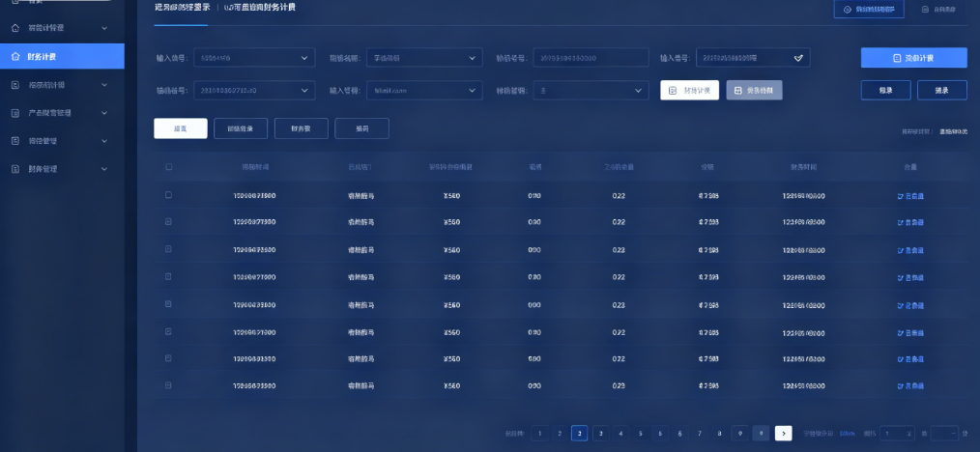The height and width of the screenshot is (452, 980).
Task: Tick the select-all checkbox in the table header
Action: 169,167
